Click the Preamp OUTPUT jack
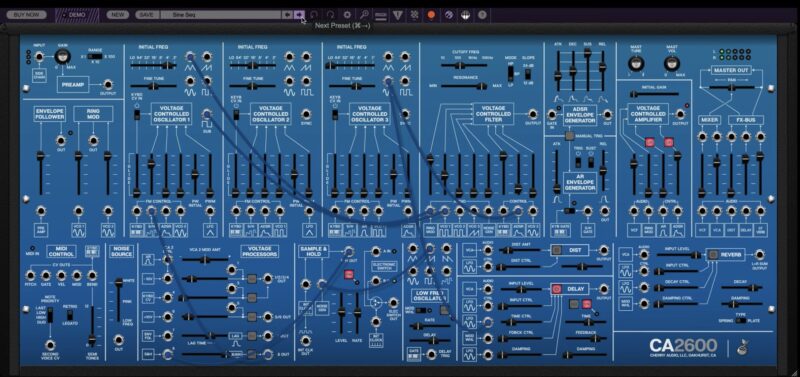 point(108,85)
